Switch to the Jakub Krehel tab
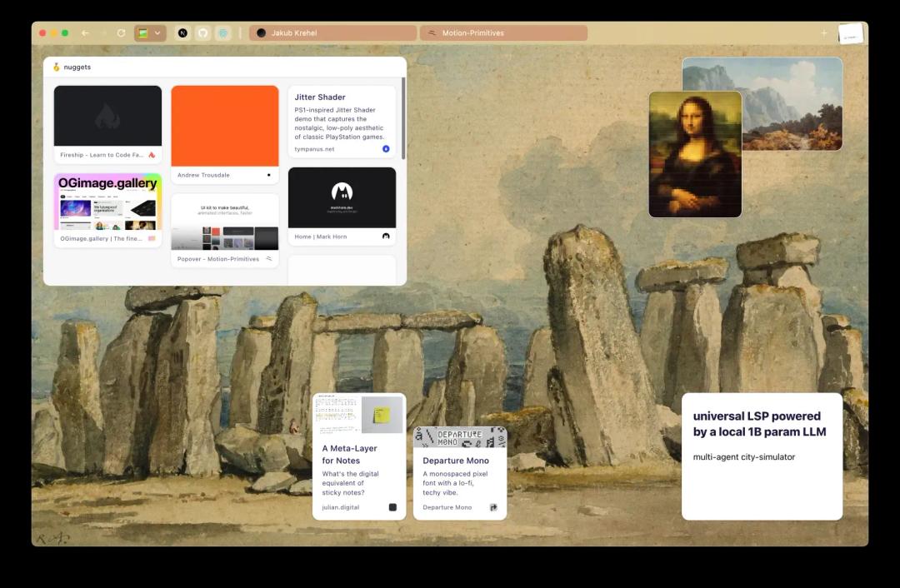 pos(332,33)
